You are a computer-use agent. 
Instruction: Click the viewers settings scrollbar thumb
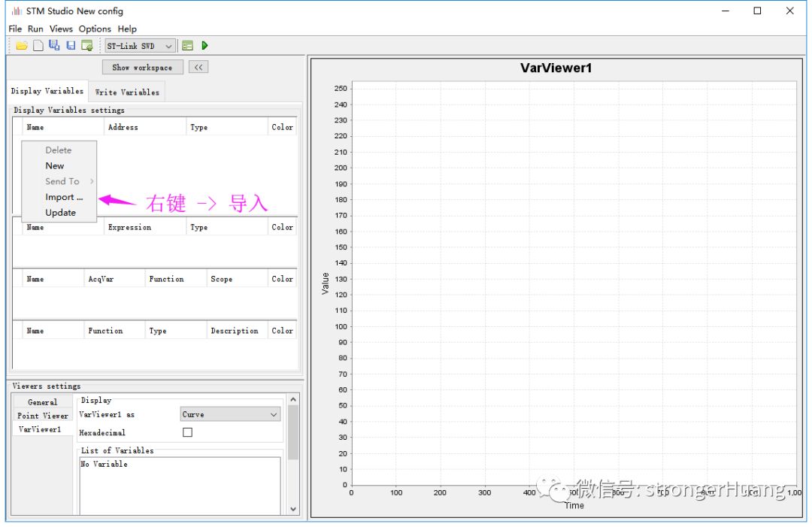coord(293,432)
